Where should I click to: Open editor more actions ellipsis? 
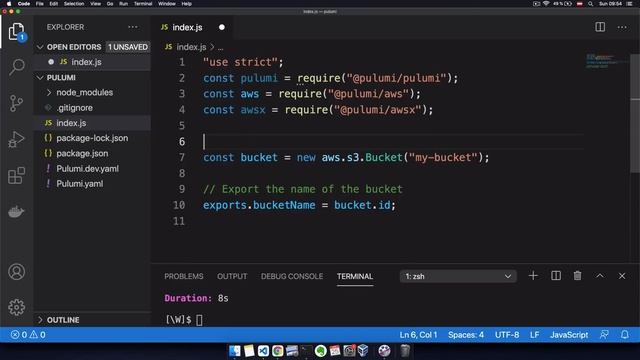click(x=622, y=27)
